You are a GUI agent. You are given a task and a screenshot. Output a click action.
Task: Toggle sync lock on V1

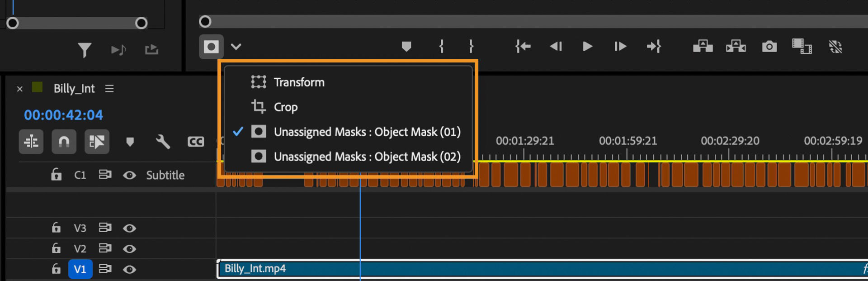[105, 269]
